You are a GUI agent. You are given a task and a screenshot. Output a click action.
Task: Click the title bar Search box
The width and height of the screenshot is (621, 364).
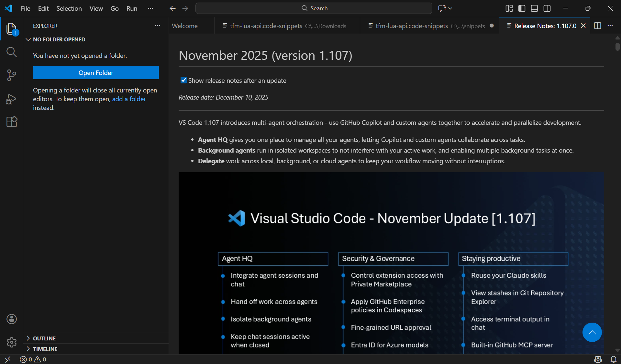314,8
